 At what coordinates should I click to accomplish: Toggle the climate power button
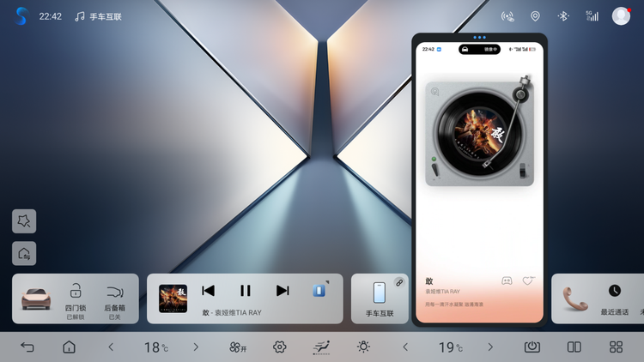[x=532, y=347]
